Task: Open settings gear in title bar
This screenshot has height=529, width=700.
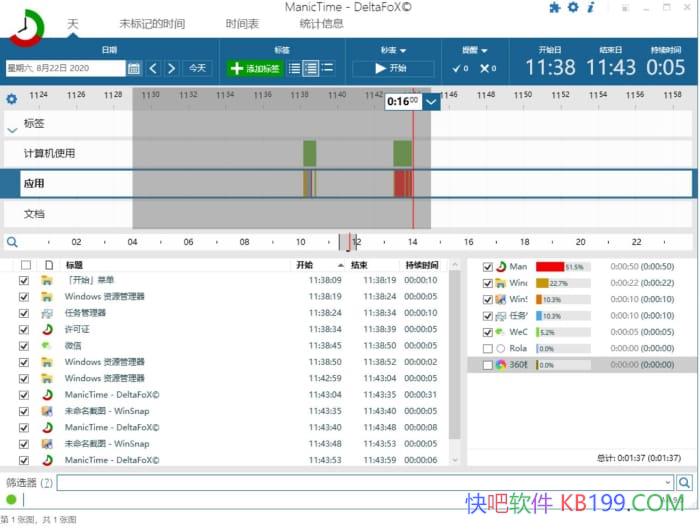Action: [573, 8]
